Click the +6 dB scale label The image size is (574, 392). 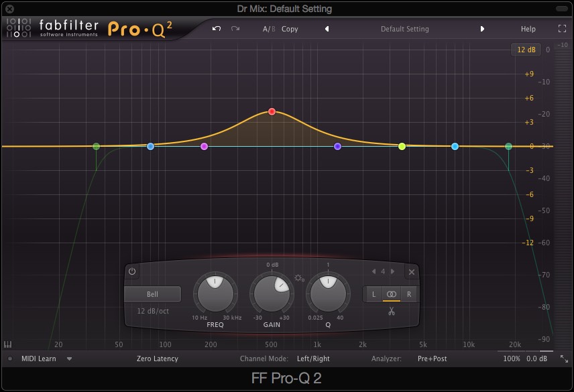(529, 98)
